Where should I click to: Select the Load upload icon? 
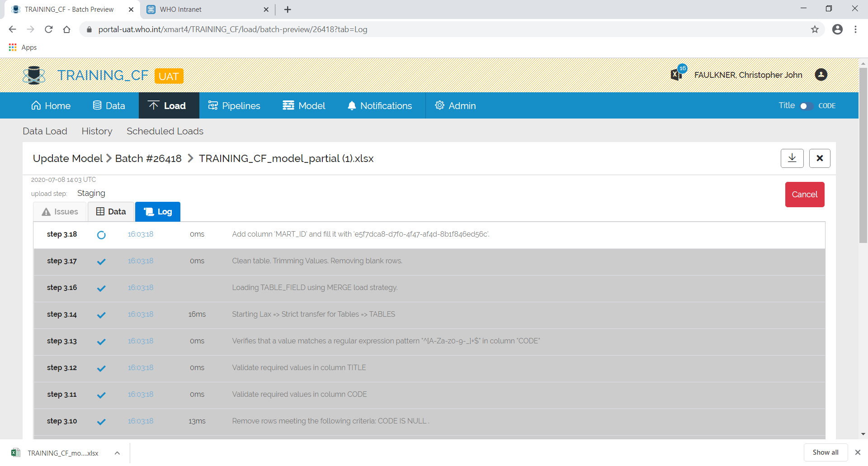coord(154,105)
